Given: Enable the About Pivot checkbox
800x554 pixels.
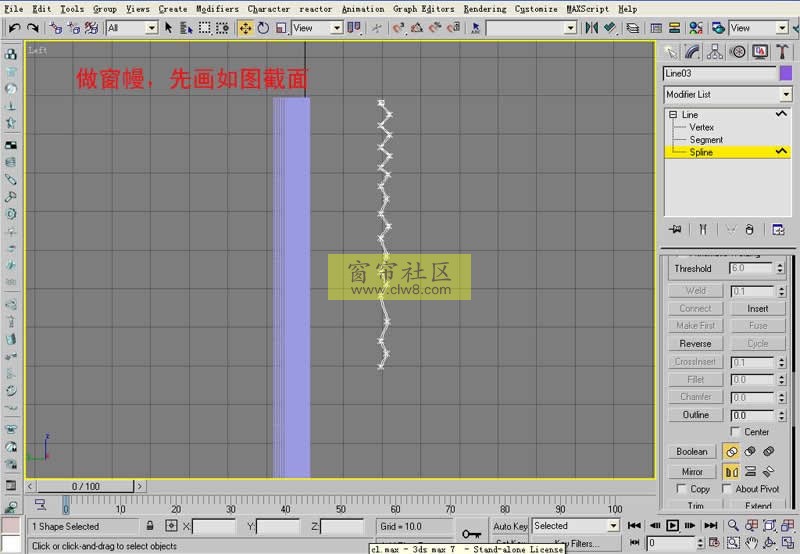Looking at the screenshot, I should click(727, 489).
